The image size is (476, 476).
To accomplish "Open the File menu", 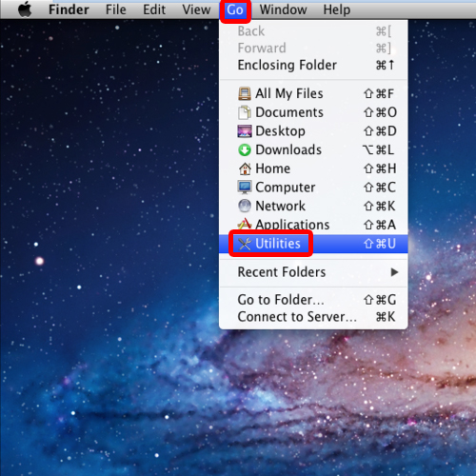I will tap(115, 10).
